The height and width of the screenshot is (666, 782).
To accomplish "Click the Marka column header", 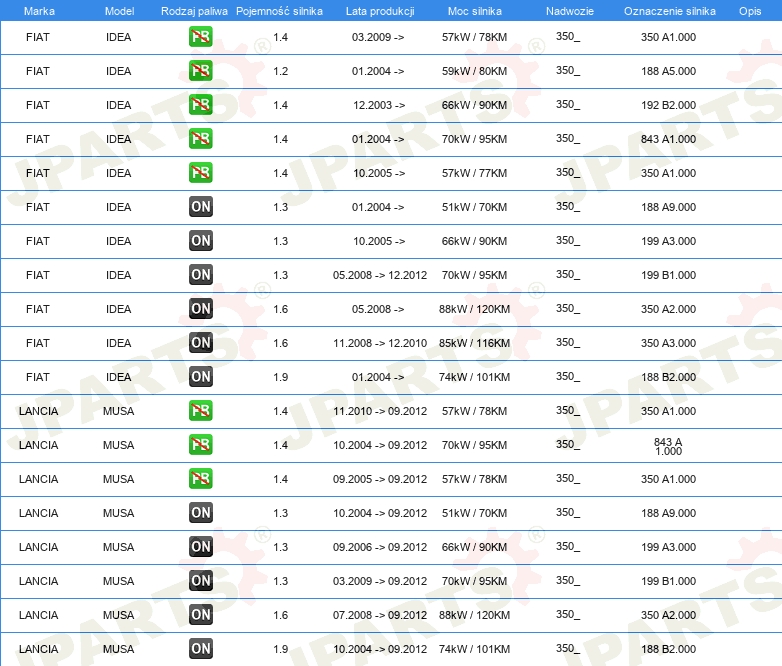I will (x=39, y=11).
